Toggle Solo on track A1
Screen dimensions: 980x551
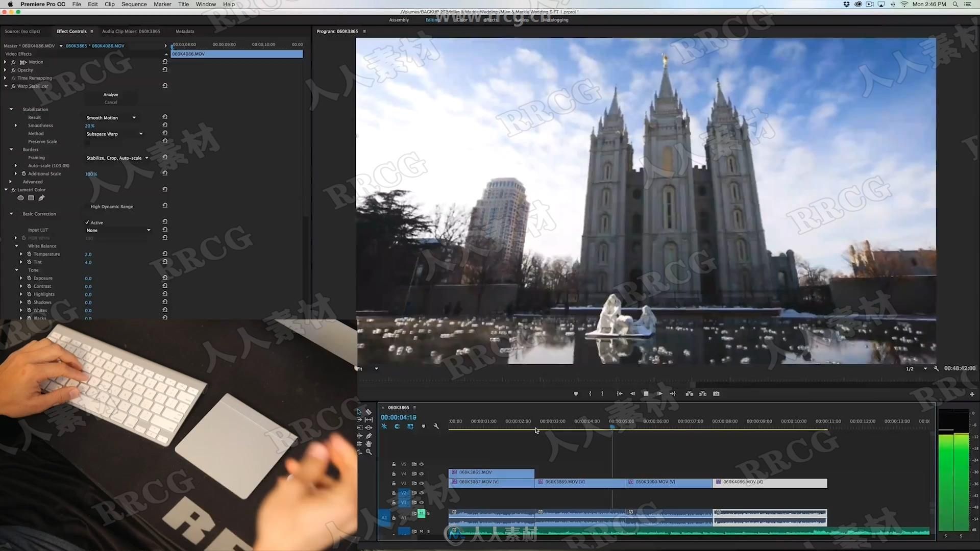tap(428, 513)
